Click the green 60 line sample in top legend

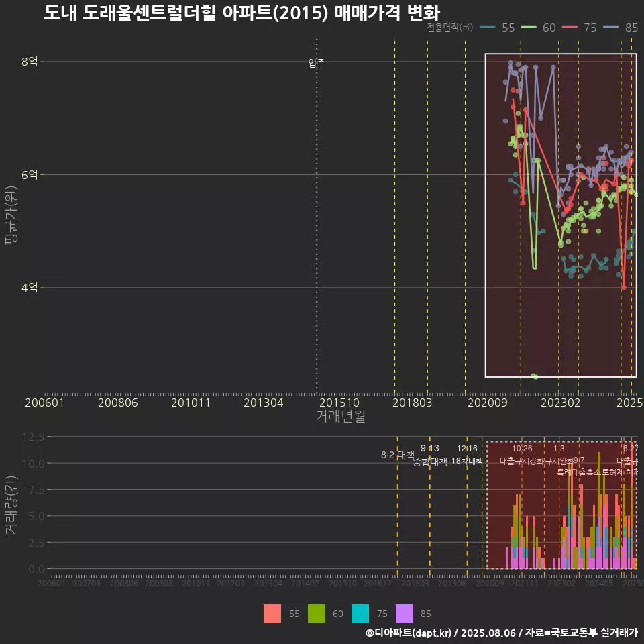[x=529, y=28]
